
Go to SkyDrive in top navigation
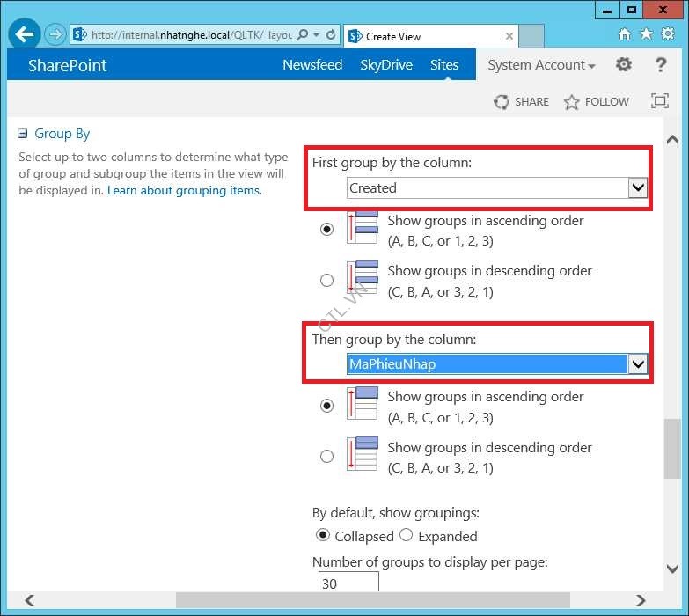pyautogui.click(x=386, y=65)
